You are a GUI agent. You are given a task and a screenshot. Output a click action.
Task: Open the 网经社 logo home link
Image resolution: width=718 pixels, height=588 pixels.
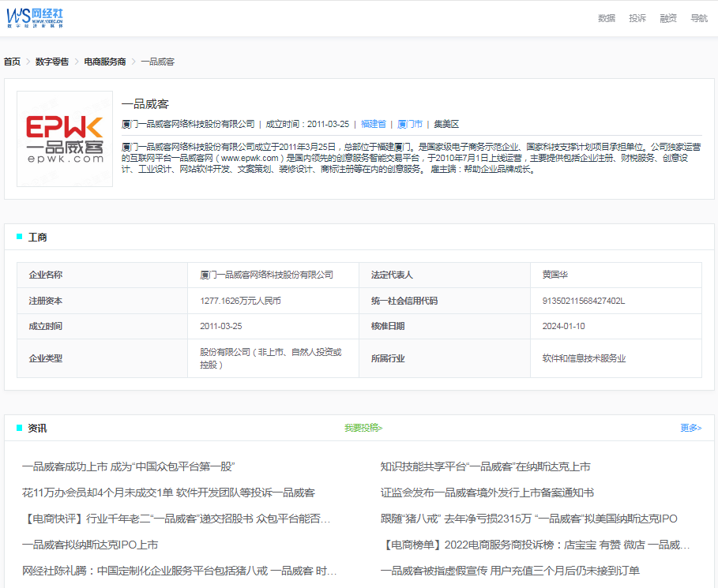point(35,18)
